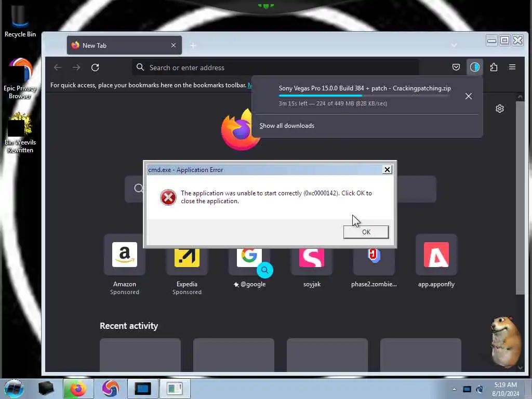
Task: Open the Firefox hamburger application menu
Action: pyautogui.click(x=512, y=67)
